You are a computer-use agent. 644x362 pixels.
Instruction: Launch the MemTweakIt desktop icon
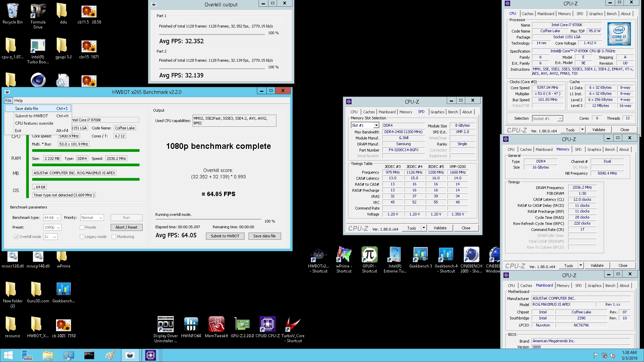pyautogui.click(x=216, y=327)
